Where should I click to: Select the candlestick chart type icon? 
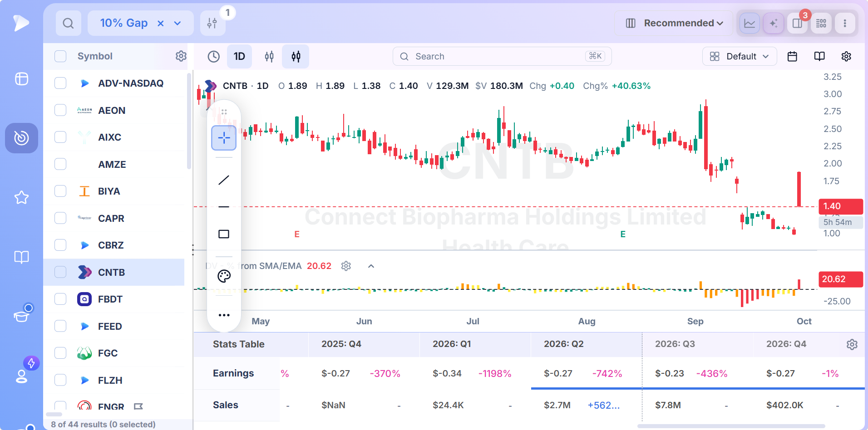pyautogui.click(x=296, y=56)
